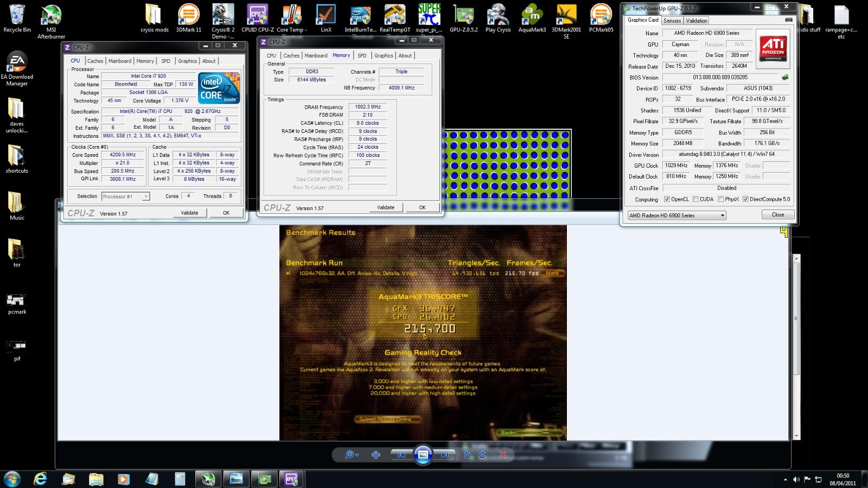Viewport: 868px width, 488px height.
Task: Select the SPD tab in memory CPU-Z window
Action: tap(362, 55)
